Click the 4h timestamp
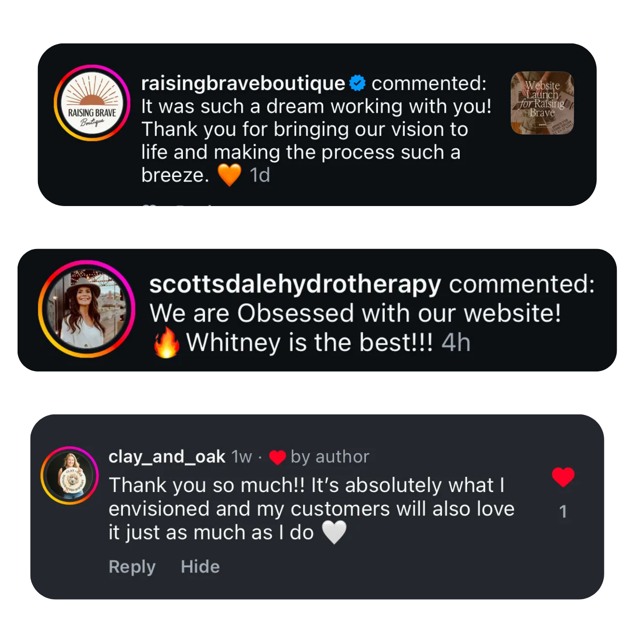The height and width of the screenshot is (644, 644). [x=456, y=343]
